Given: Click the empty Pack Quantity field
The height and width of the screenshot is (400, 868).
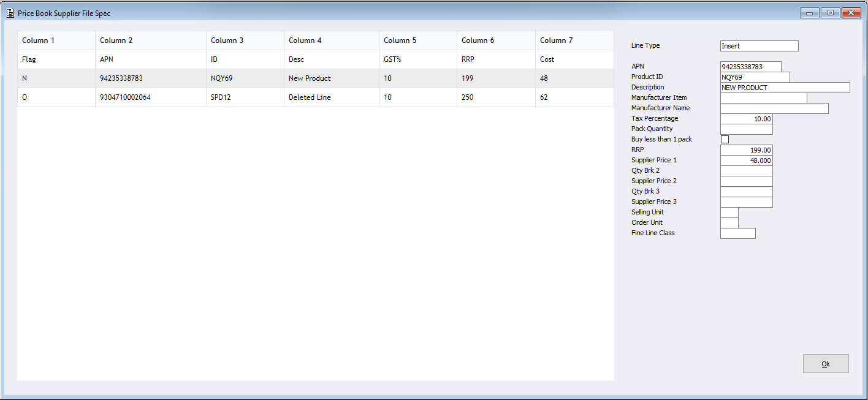Looking at the screenshot, I should [x=747, y=129].
